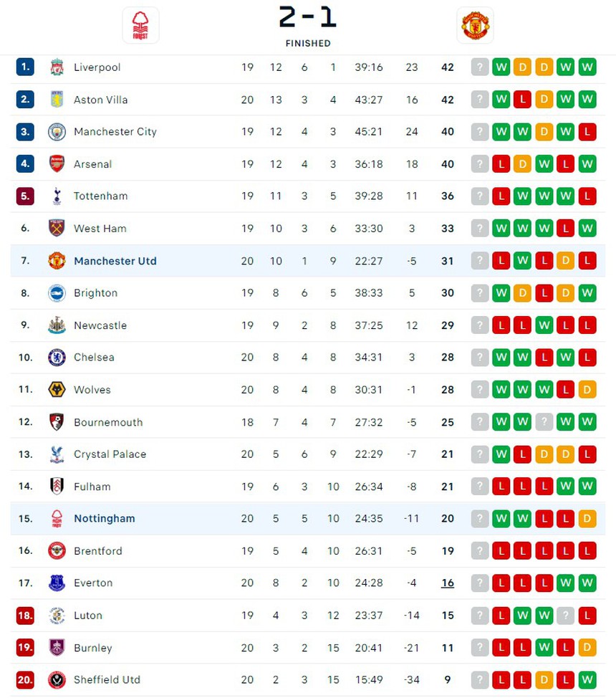616x698 pixels.
Task: Click the Manchester City club crest
Action: click(57, 132)
